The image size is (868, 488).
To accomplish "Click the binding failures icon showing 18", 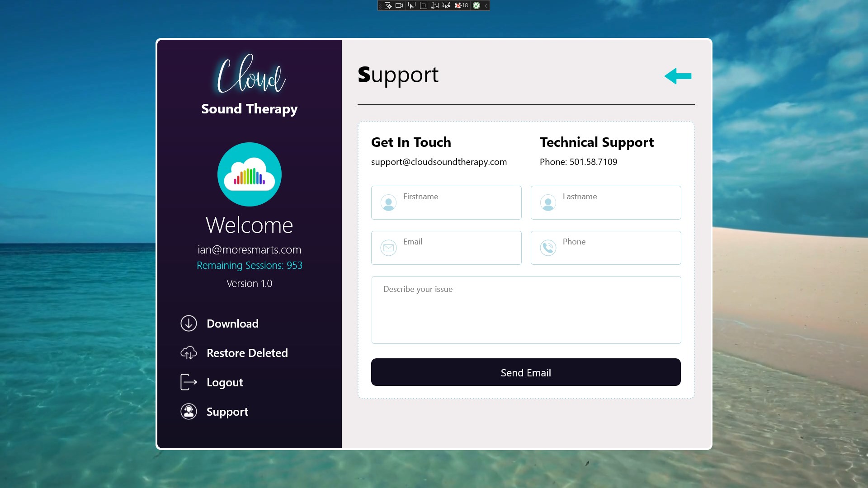I will tap(461, 5).
